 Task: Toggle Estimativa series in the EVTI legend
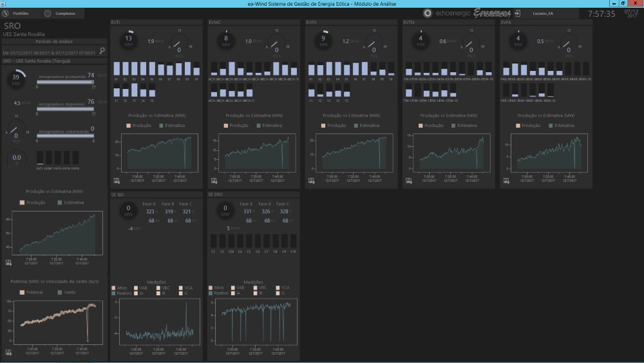[x=172, y=125]
